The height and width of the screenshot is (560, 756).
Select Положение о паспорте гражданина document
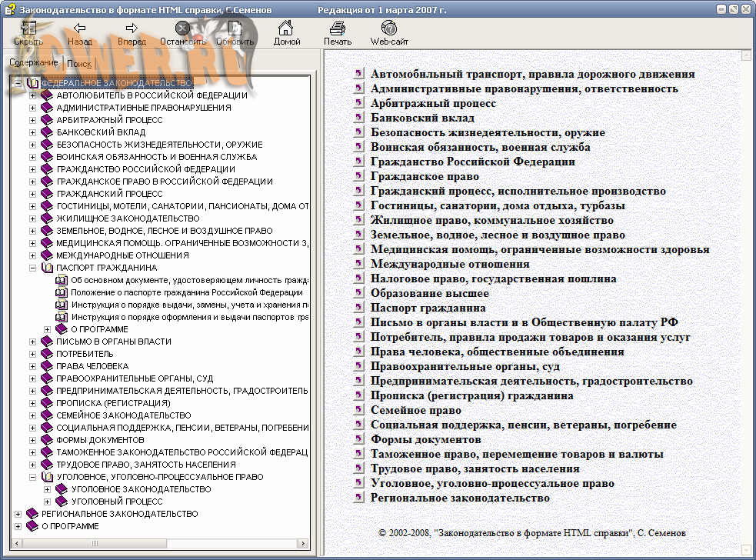[x=186, y=292]
